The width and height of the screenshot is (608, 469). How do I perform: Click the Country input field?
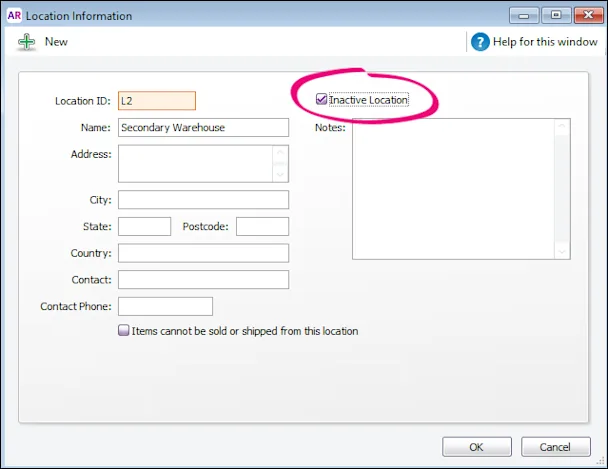tap(204, 253)
